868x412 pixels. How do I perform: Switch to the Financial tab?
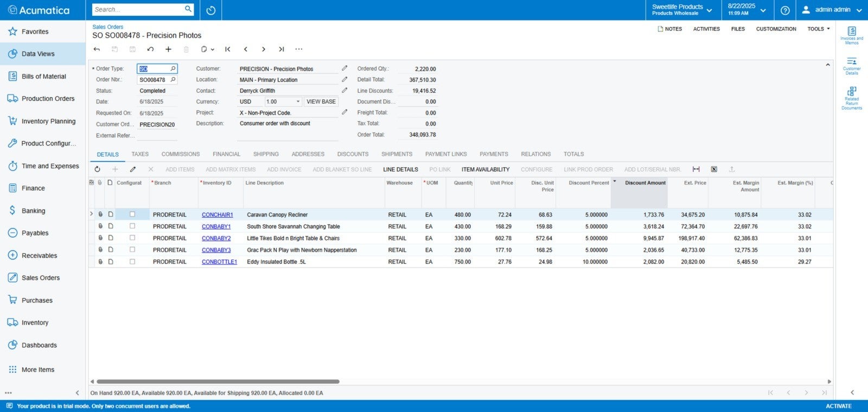tap(226, 154)
